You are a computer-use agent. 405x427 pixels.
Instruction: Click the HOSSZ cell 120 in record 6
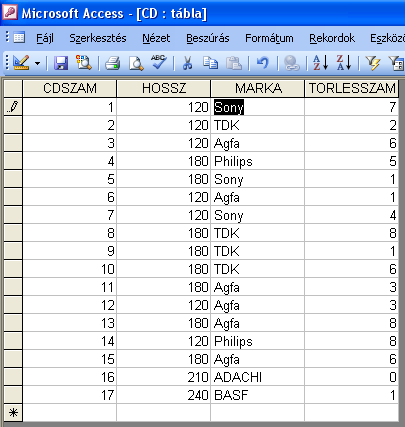point(164,197)
